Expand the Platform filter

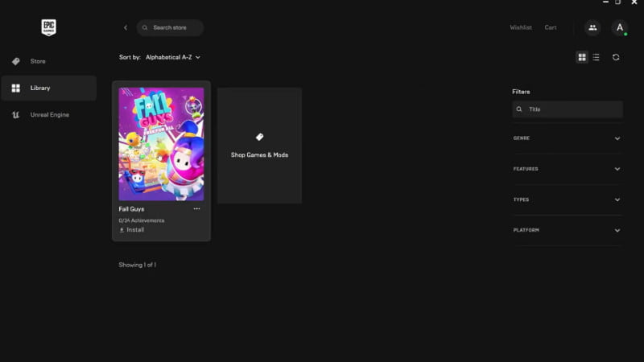click(568, 230)
